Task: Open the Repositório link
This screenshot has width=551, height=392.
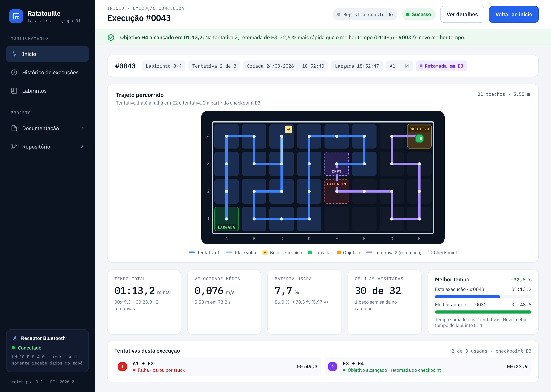Action: (x=47, y=146)
